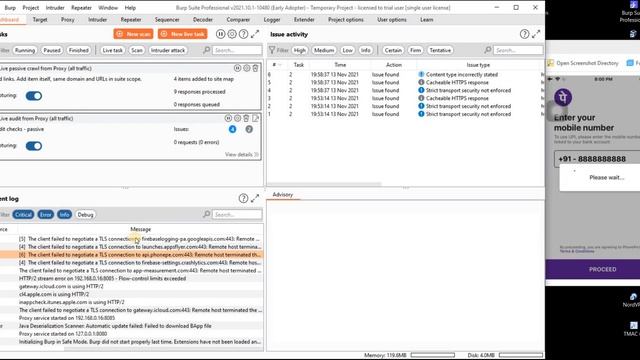
Task: Switch to the Proxy tab
Action: point(68,20)
